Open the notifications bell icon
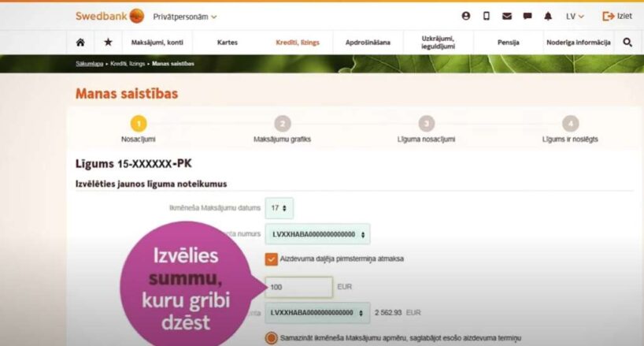The width and height of the screenshot is (644, 346). (548, 16)
